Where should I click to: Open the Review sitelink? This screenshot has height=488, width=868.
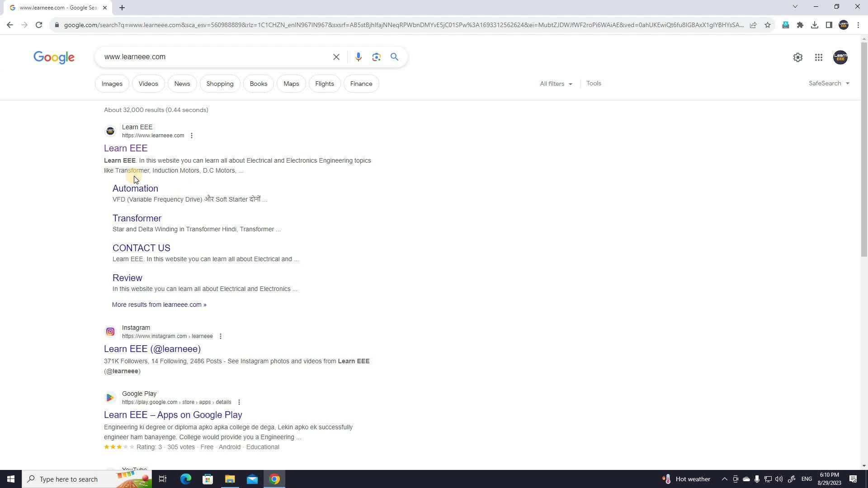click(127, 278)
